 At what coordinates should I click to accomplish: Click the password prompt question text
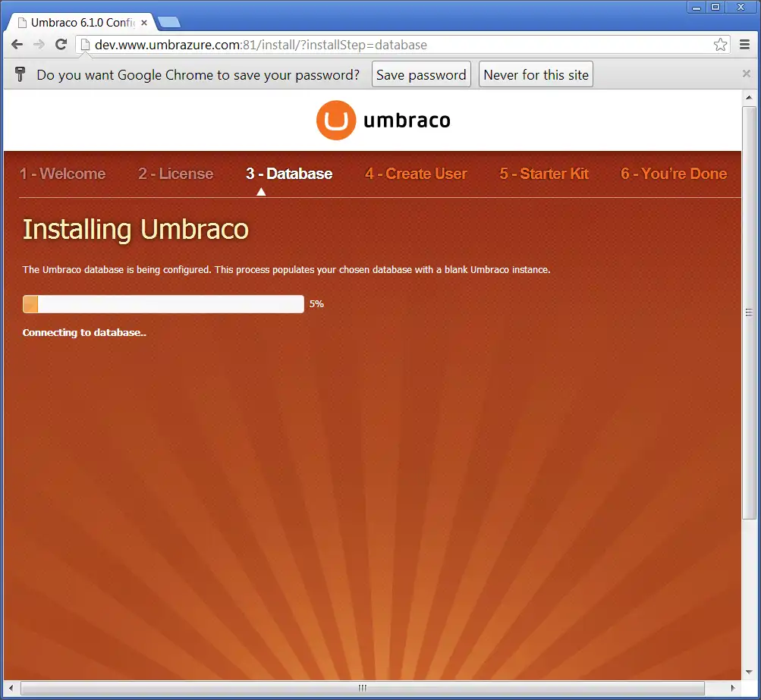coord(198,75)
